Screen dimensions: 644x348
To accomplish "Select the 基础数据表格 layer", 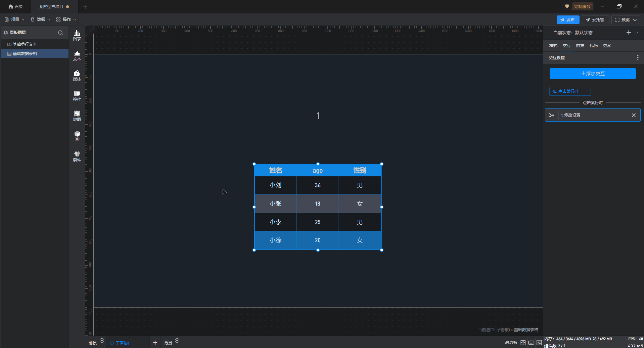I will (x=35, y=54).
